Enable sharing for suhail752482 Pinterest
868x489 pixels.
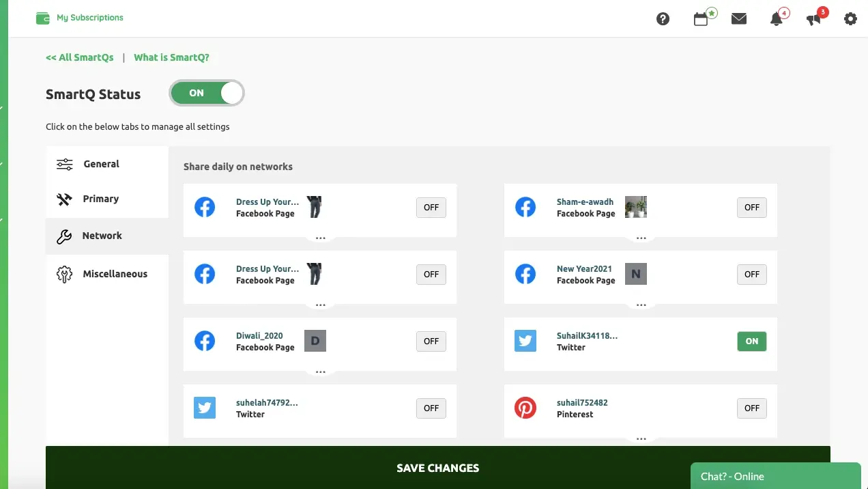tap(752, 408)
